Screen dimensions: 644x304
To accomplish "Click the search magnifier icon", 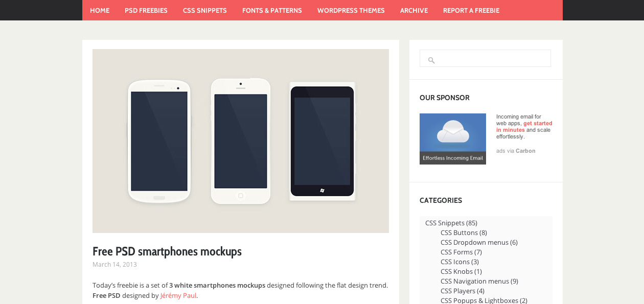I will tap(431, 60).
